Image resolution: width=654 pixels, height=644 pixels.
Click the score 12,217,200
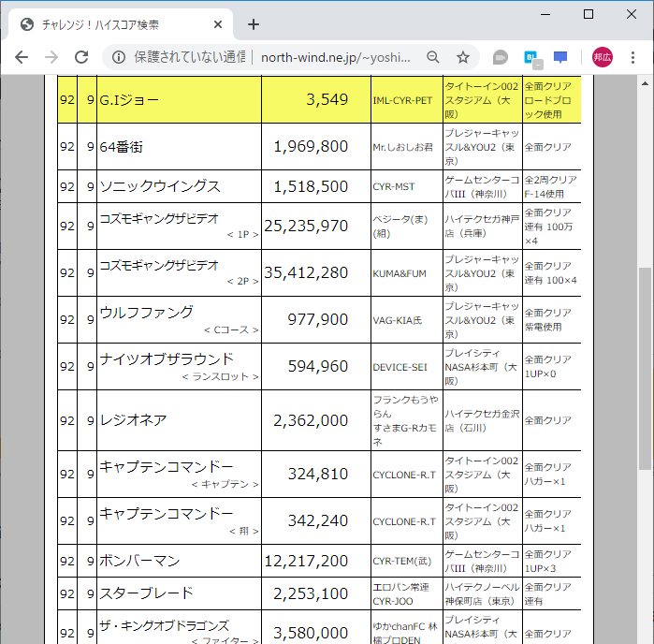306,561
